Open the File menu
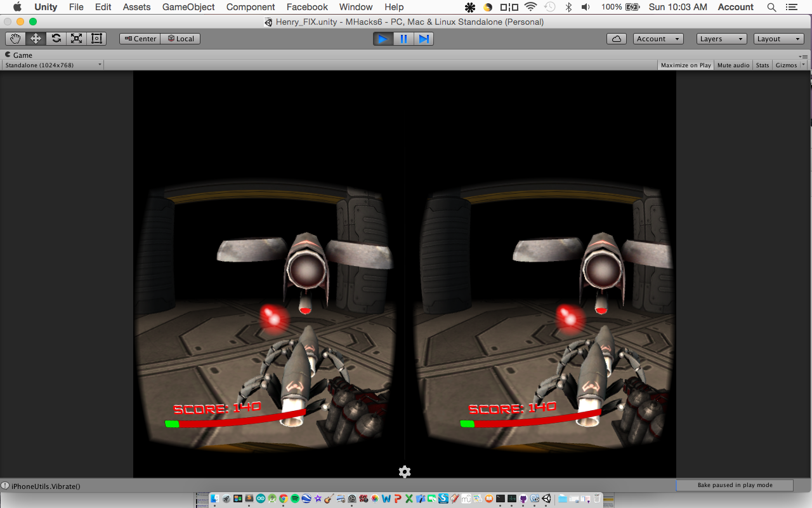 point(76,7)
